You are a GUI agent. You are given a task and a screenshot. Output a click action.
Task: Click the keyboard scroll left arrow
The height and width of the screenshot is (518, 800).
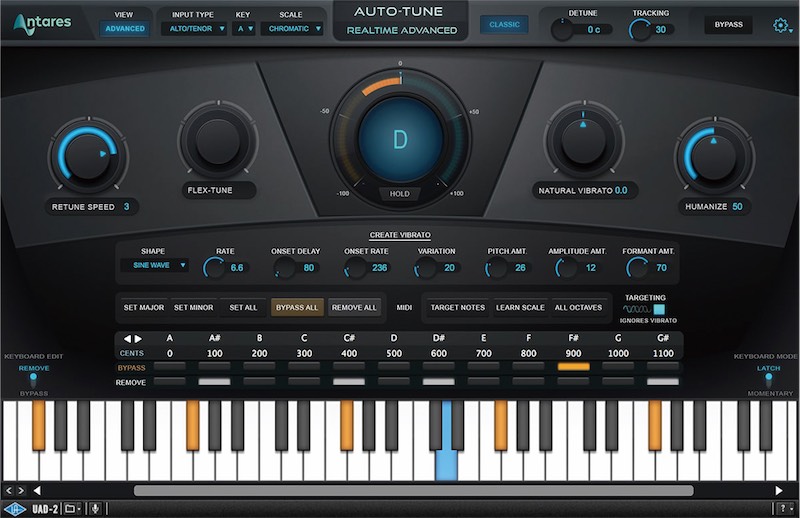[37, 490]
